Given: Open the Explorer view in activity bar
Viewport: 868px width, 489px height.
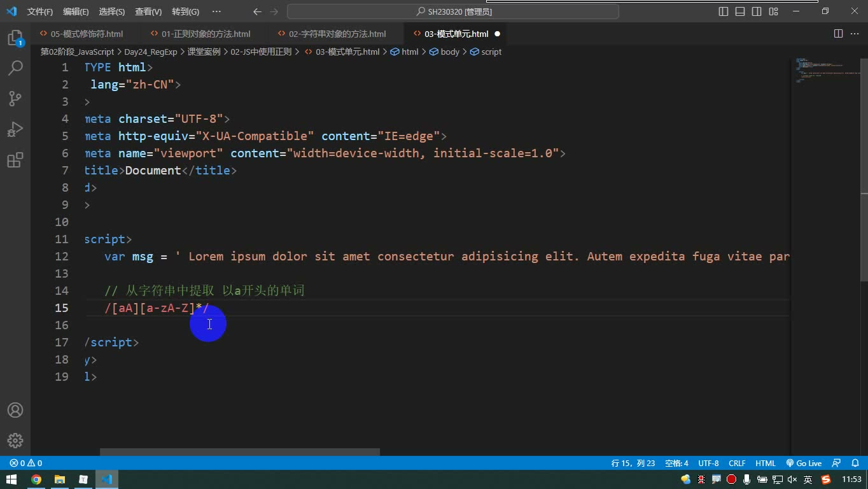Looking at the screenshot, I should (x=15, y=37).
